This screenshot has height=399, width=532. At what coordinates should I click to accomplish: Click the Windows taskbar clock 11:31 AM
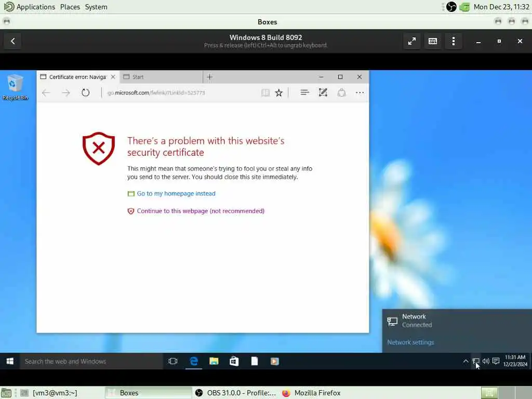coord(515,361)
